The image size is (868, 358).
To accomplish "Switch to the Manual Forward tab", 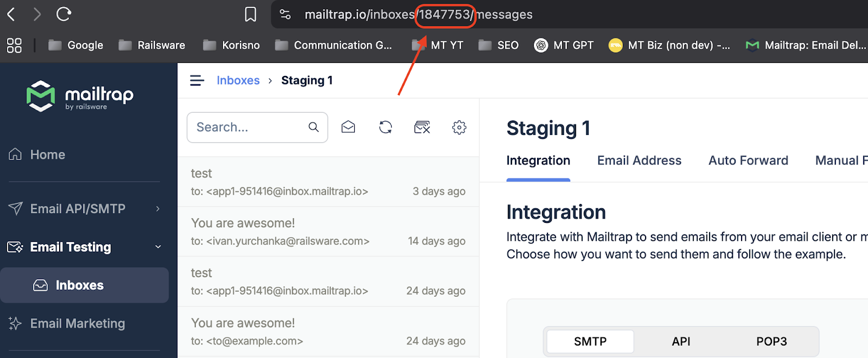I will point(841,161).
